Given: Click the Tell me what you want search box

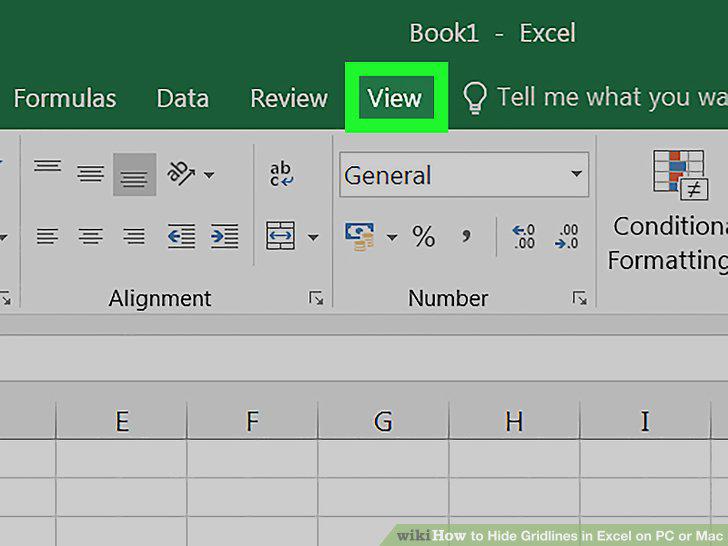Looking at the screenshot, I should (612, 98).
